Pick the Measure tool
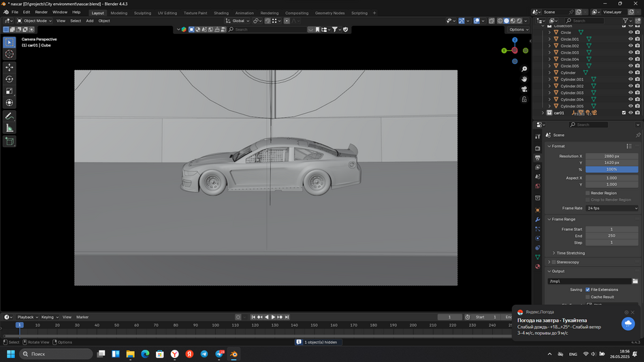 click(10, 128)
